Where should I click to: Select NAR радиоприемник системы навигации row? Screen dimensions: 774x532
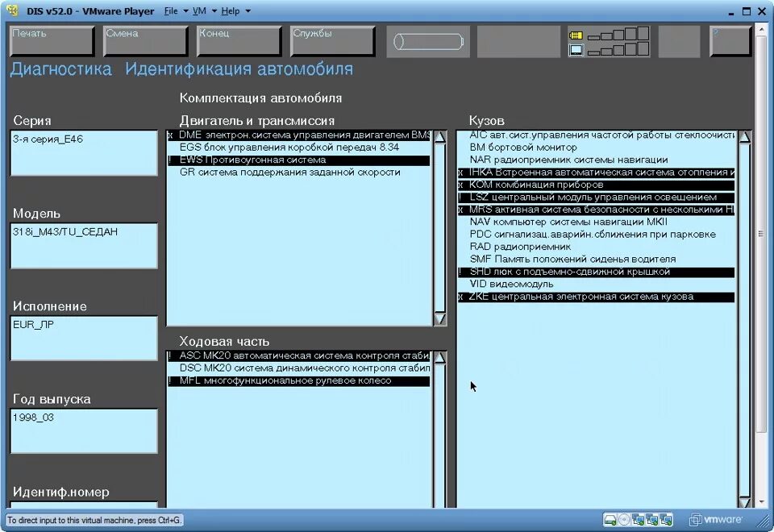596,160
